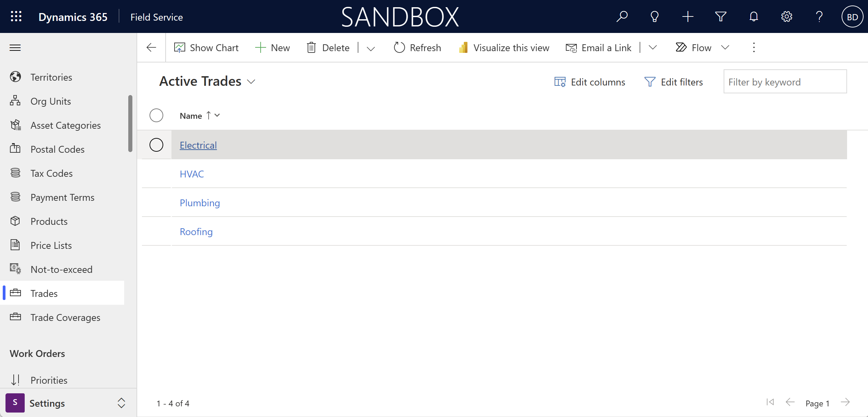Open the Trade Coverages menu item
Screen dimensions: 868x417
65,317
